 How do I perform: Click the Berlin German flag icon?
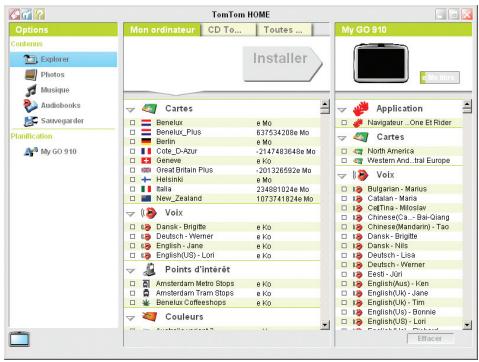146,142
